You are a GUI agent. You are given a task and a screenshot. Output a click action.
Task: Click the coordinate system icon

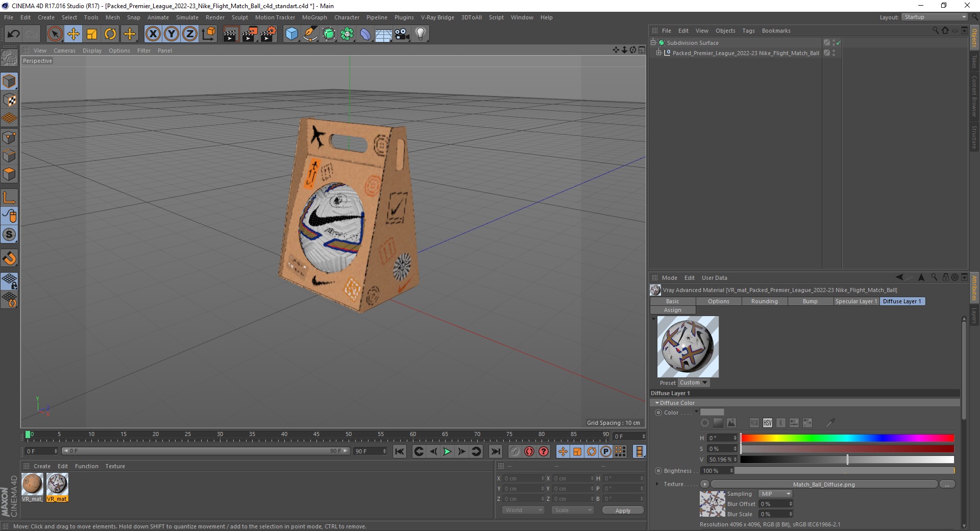(208, 34)
